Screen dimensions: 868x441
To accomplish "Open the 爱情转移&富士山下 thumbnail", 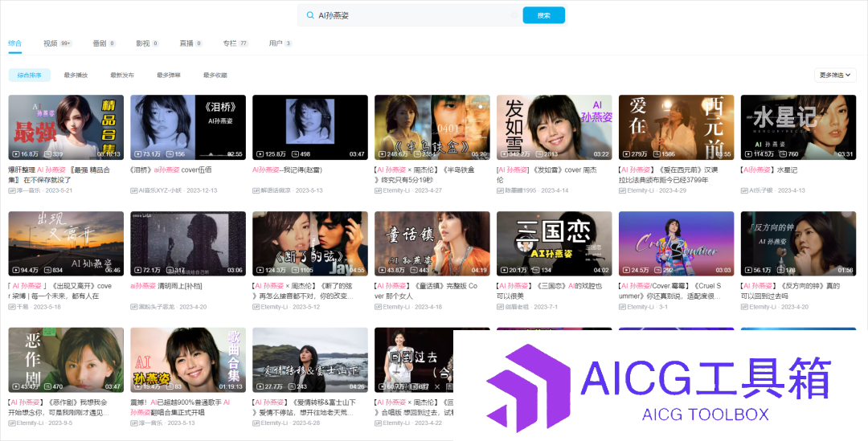I will click(x=310, y=360).
